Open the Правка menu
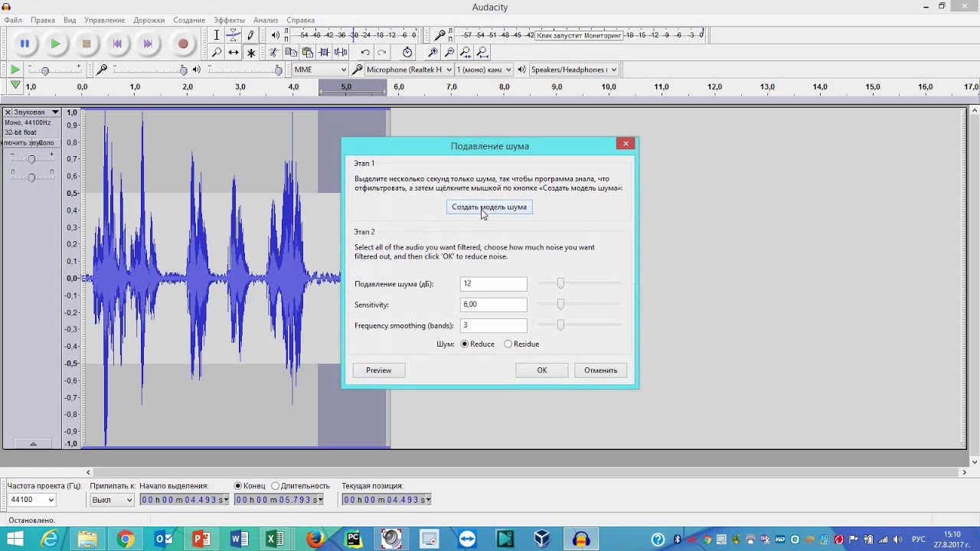 pos(42,20)
